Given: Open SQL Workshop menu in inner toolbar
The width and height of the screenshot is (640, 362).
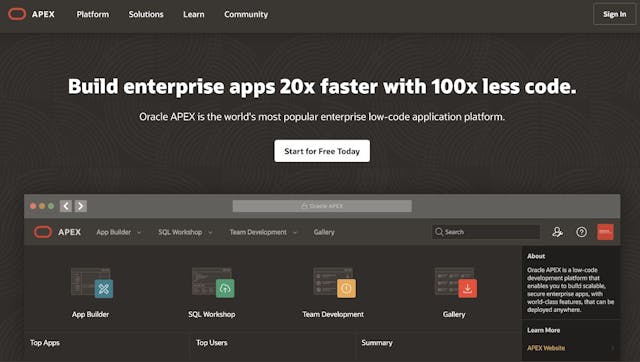Looking at the screenshot, I should click(180, 232).
